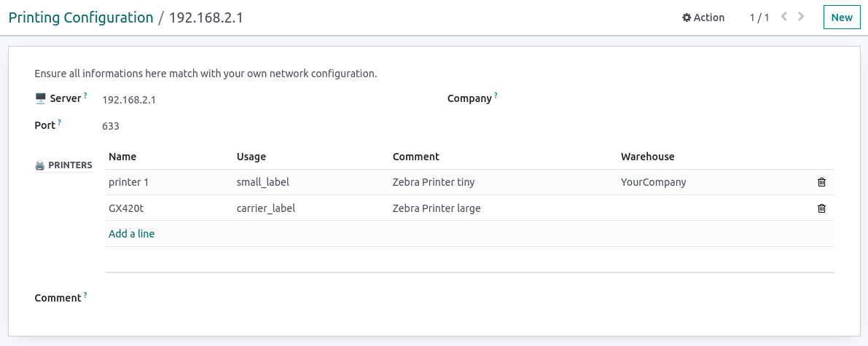Show help tooltip for Comment field
The width and height of the screenshot is (868, 346).
coord(85,294)
